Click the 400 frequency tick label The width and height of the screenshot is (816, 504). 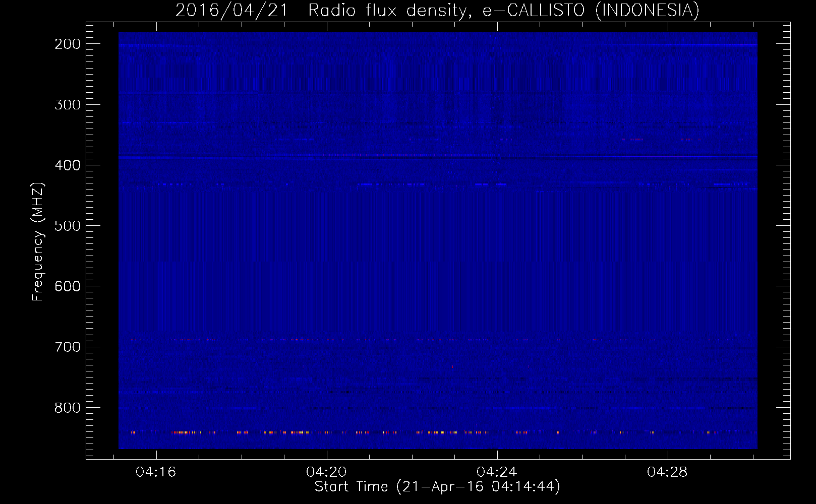click(68, 165)
